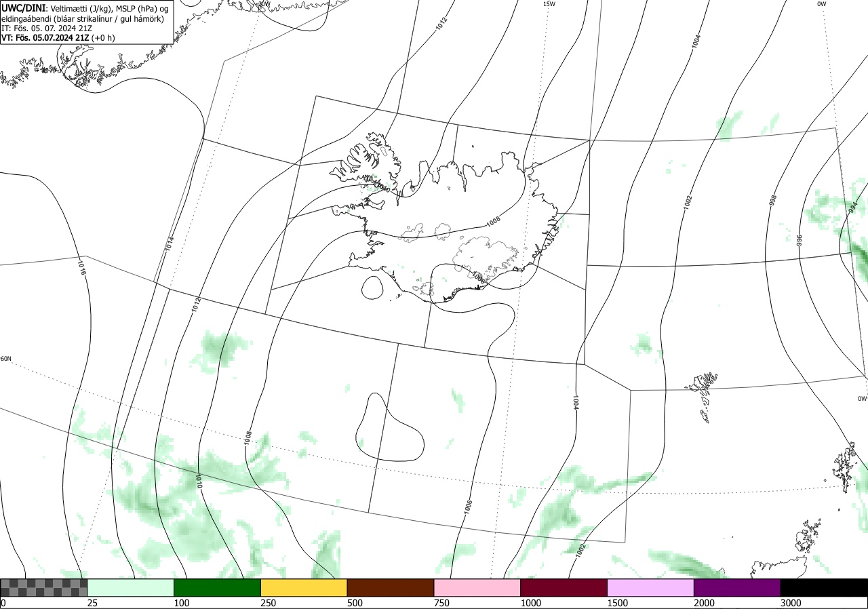
Task: Click the legend value 1500
Action: click(x=618, y=603)
